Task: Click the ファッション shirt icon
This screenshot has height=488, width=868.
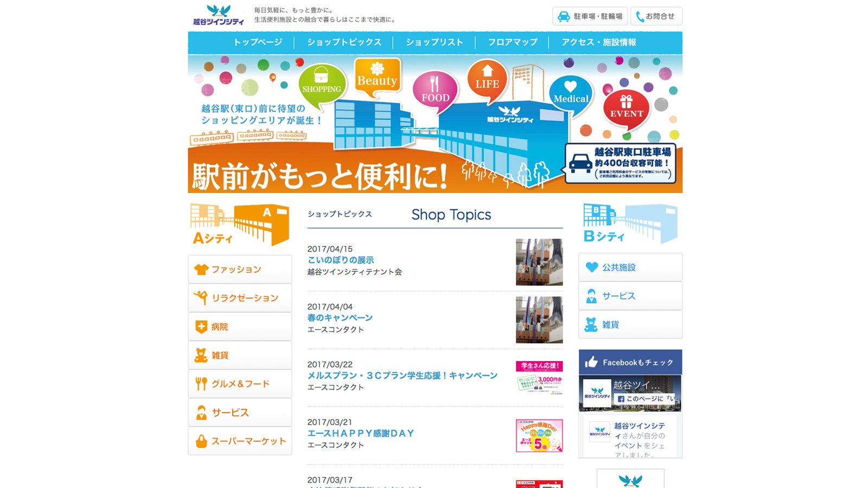Action: click(x=201, y=269)
